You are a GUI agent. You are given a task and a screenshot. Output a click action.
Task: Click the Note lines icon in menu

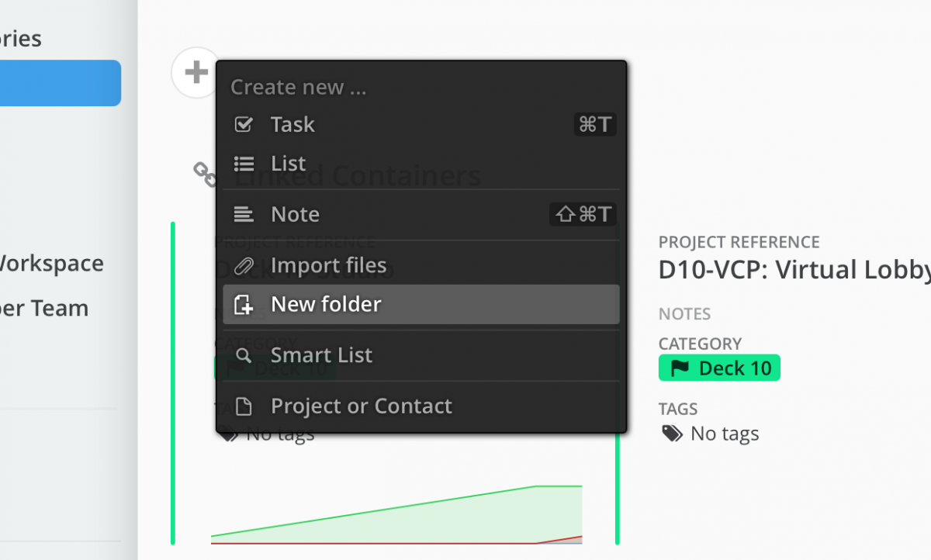pos(244,214)
